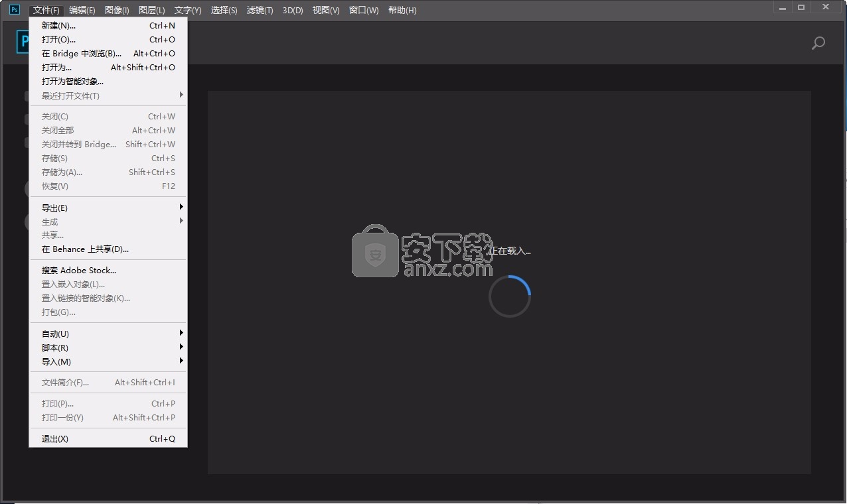Image resolution: width=847 pixels, height=504 pixels.
Task: Open the 图像(I) menu
Action: tap(117, 10)
